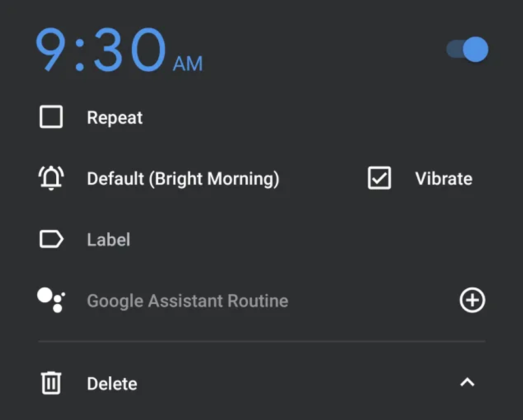Open the Default (Bright Morning) sound picker

coord(183,179)
